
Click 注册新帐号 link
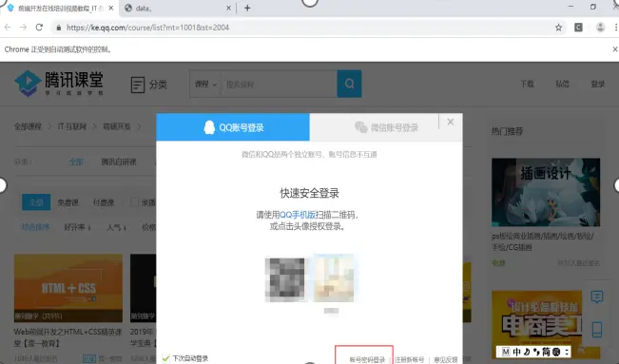click(x=410, y=359)
